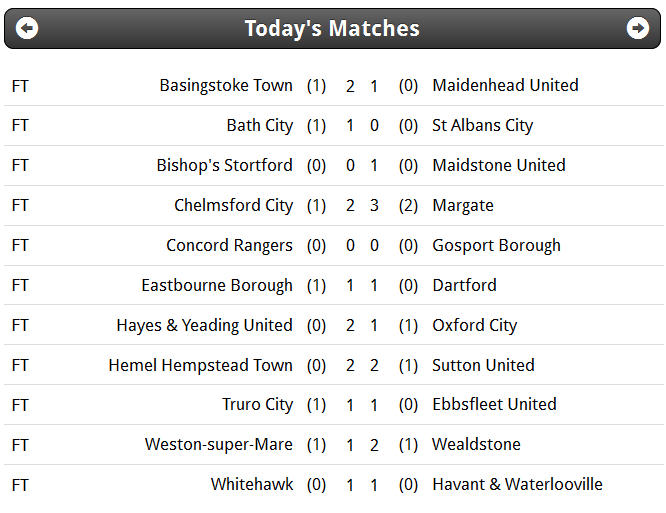
Task: Select Maidstone United team name
Action: pyautogui.click(x=499, y=165)
